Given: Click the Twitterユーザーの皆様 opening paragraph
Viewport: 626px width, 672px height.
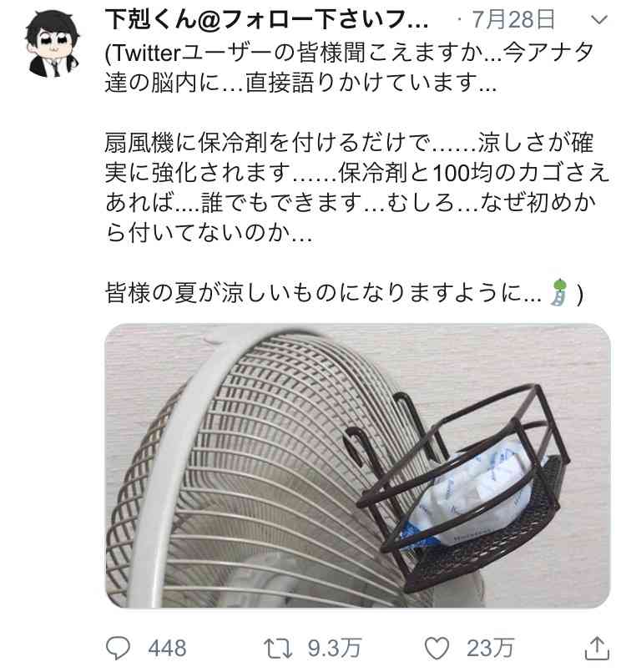Looking at the screenshot, I should (349, 68).
